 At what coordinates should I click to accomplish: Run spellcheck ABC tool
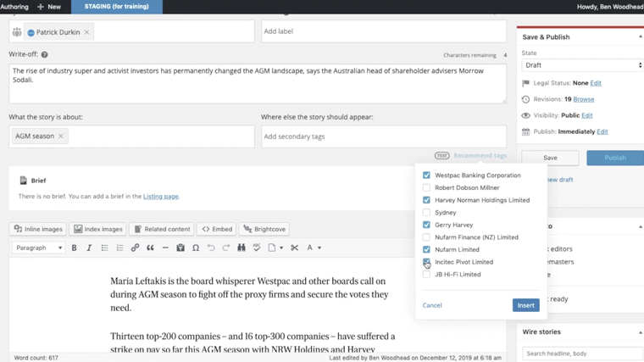256,248
